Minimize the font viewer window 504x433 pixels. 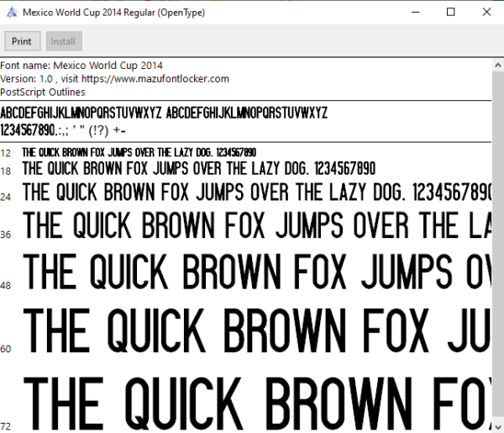click(x=416, y=13)
